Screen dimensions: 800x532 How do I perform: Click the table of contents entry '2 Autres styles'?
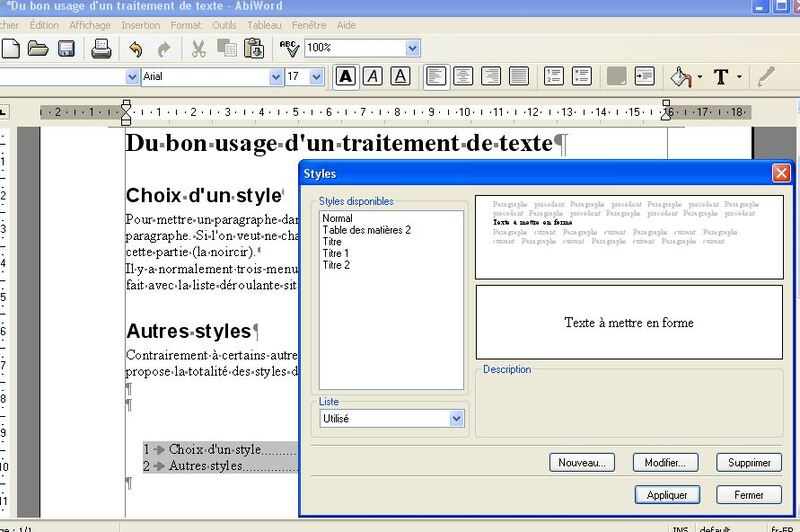pyautogui.click(x=220, y=466)
